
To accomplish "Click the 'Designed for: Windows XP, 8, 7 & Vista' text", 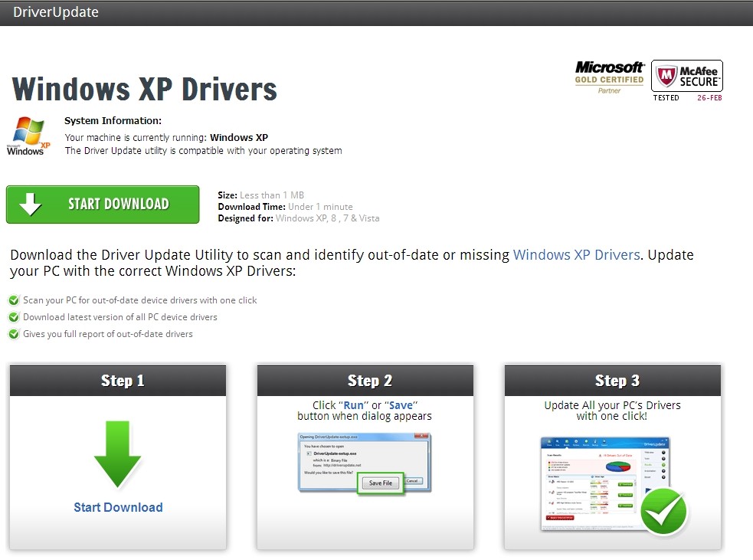I will point(298,218).
